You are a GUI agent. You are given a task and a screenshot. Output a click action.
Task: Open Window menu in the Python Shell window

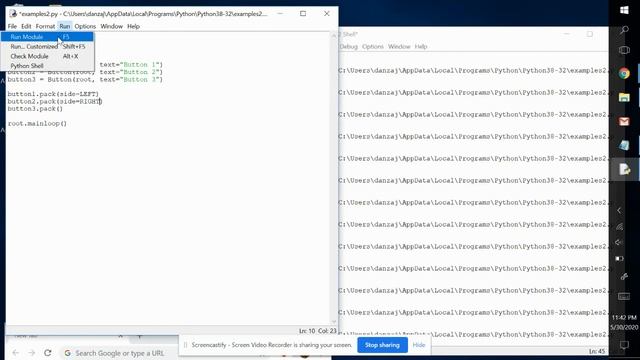[399, 47]
